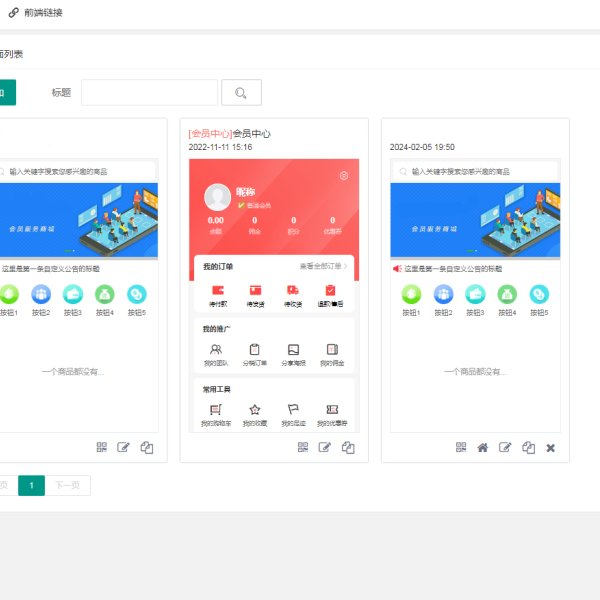Focus the 标题 text input field
Screen dimensions: 600x600
[x=149, y=93]
